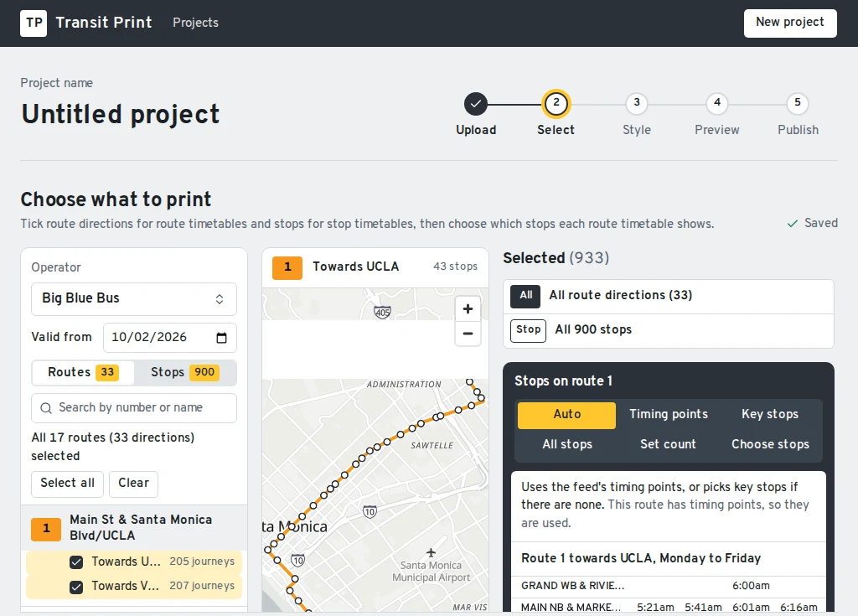The width and height of the screenshot is (858, 616).
Task: Open the Operator dropdown showing Big Blue Bus
Action: pyautogui.click(x=134, y=299)
